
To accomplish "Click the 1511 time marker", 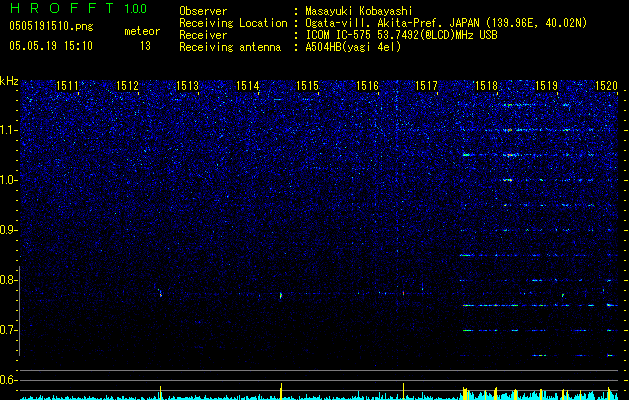I will (67, 85).
